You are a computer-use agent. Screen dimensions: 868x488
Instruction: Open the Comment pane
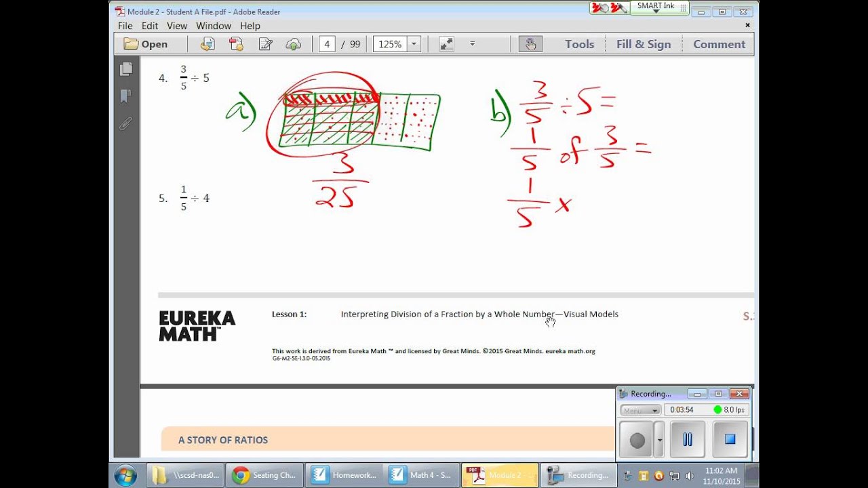[x=719, y=44]
